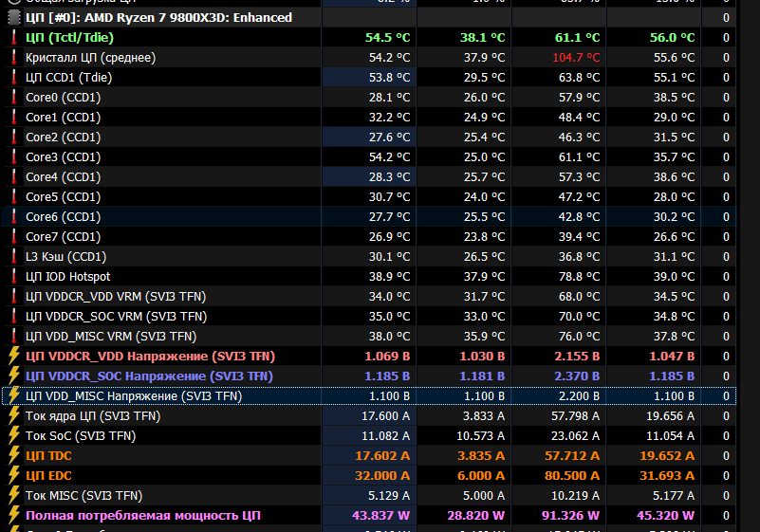
Task: Click thermometer icon of Кристалл ЦП (среднее)
Action: click(x=14, y=57)
